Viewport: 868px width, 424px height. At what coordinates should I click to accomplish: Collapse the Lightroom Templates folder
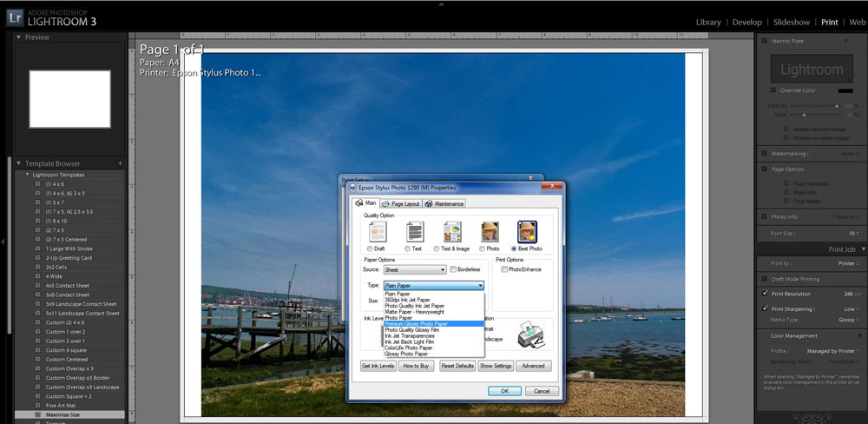pos(27,175)
